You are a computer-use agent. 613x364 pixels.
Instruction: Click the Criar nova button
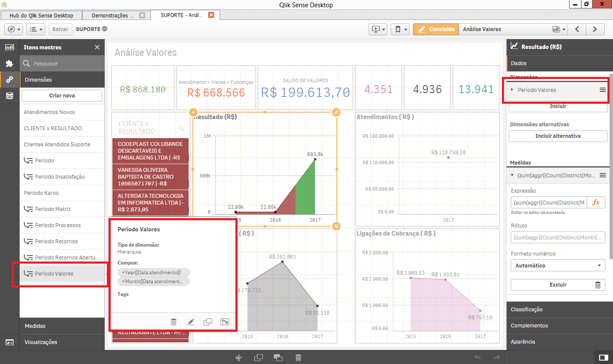click(62, 95)
